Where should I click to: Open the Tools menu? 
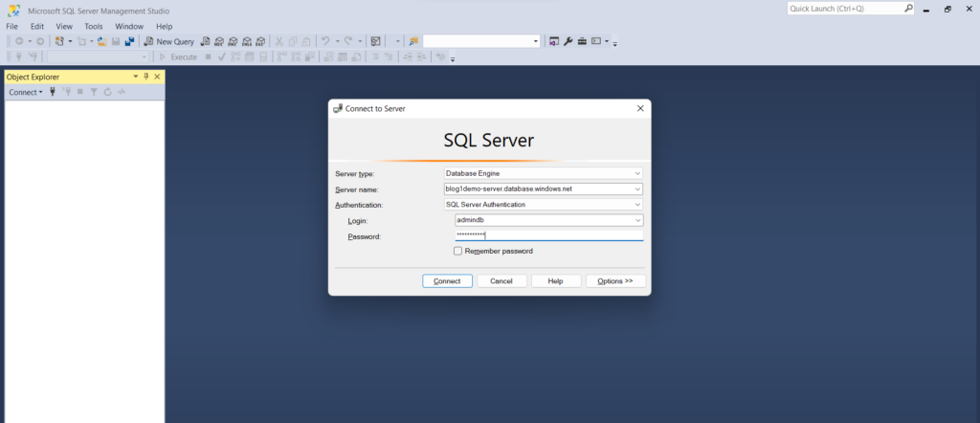[x=94, y=26]
